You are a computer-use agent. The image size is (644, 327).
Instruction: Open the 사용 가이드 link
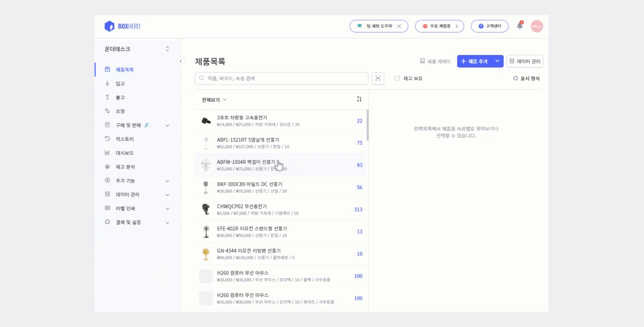[436, 61]
